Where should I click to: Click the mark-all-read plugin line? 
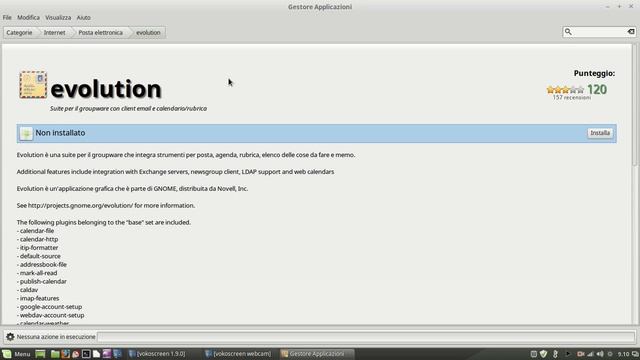click(37, 273)
